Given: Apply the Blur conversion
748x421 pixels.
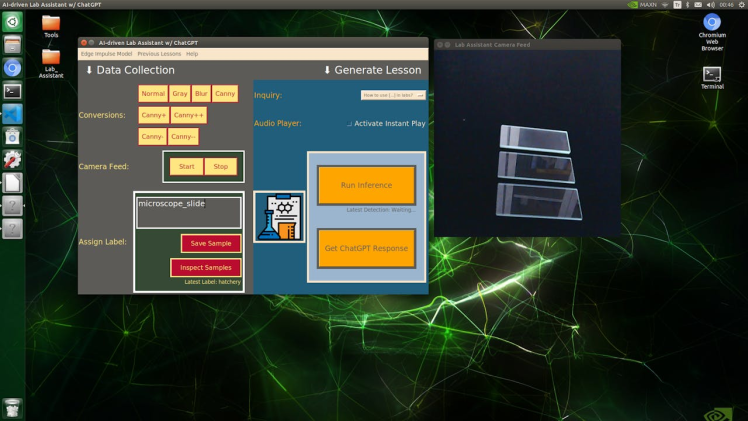Looking at the screenshot, I should coord(201,93).
